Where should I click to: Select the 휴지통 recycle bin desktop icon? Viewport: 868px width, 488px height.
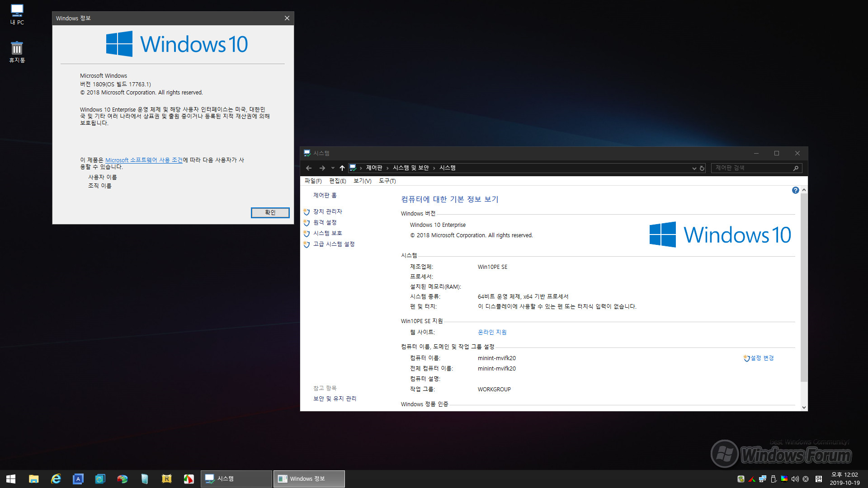point(17,52)
